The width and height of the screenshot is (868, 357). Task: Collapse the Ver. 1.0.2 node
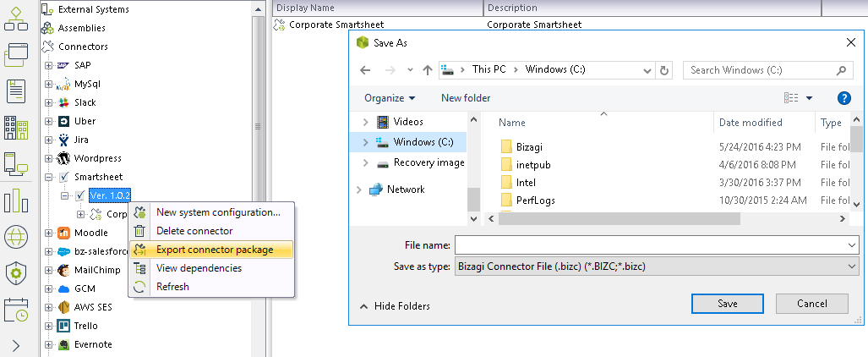pyautogui.click(x=65, y=195)
